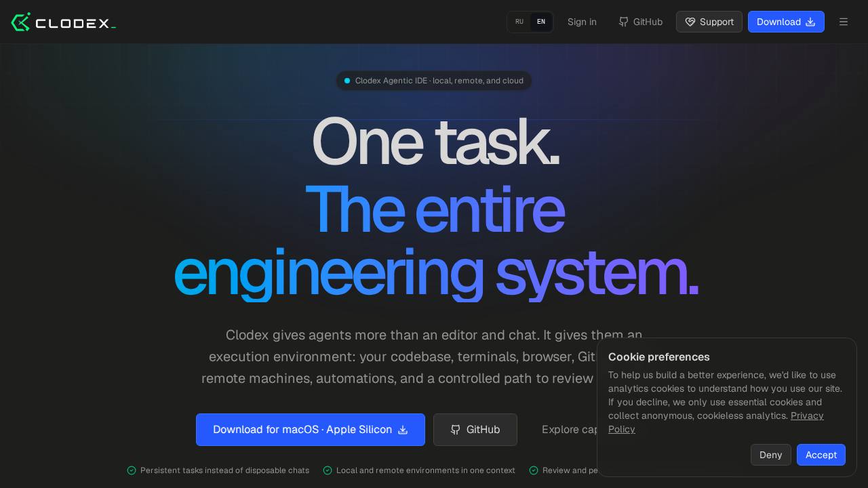Click the header Download button
The width and height of the screenshot is (868, 488).
pos(786,22)
